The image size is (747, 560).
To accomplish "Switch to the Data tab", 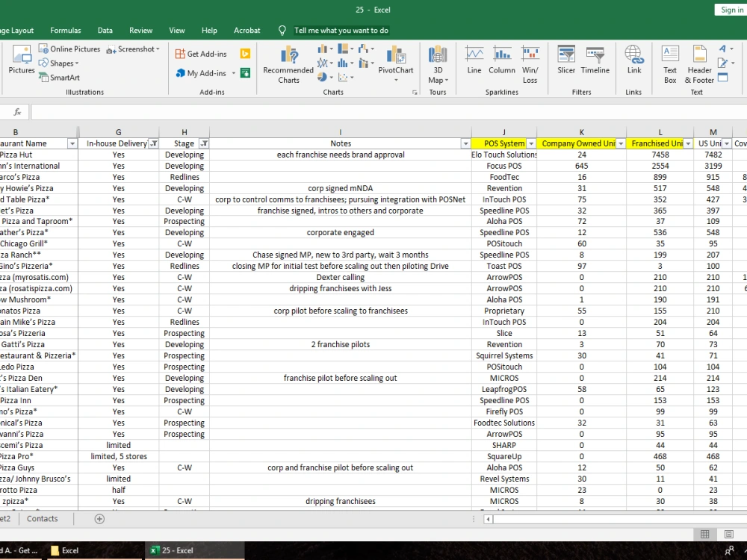I will [x=105, y=31].
